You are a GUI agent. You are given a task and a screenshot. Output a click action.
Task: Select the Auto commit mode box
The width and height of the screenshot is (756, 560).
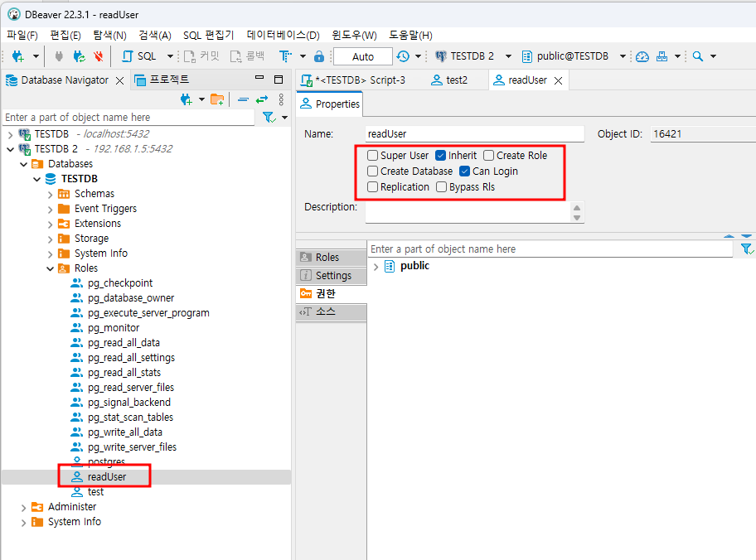362,56
